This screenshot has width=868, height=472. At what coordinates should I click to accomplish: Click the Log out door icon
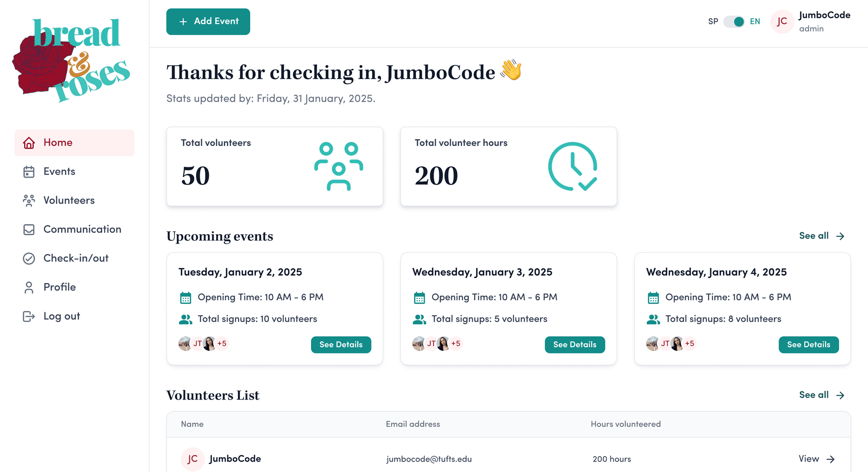coord(29,316)
